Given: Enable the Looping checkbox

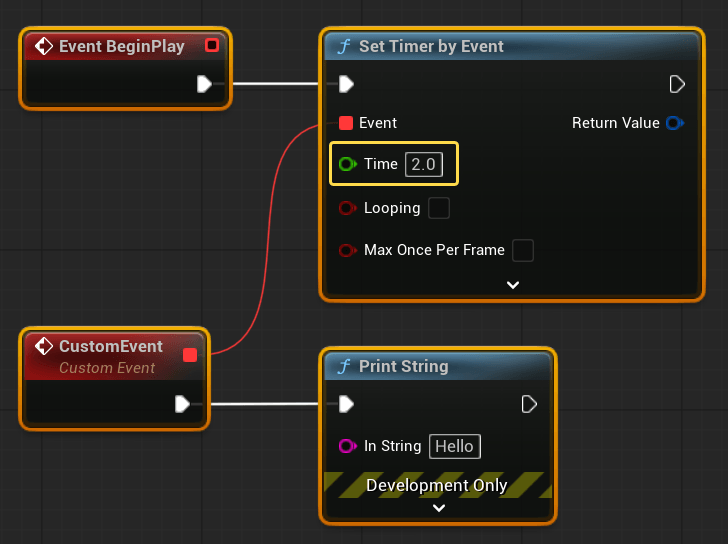Looking at the screenshot, I should (x=438, y=208).
